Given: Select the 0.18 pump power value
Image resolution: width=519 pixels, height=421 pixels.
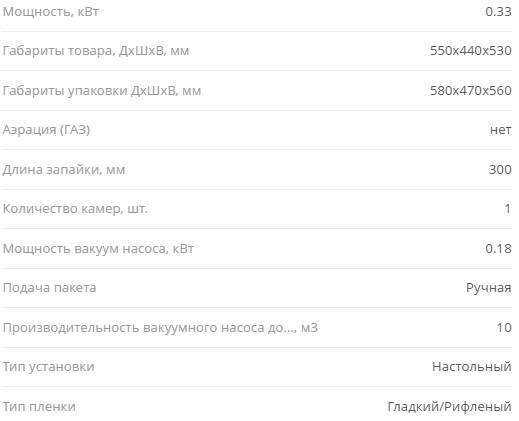Looking at the screenshot, I should [498, 249].
